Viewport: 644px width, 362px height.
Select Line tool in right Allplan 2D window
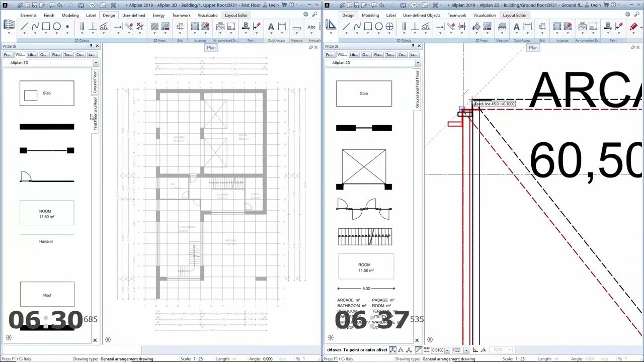tap(346, 27)
